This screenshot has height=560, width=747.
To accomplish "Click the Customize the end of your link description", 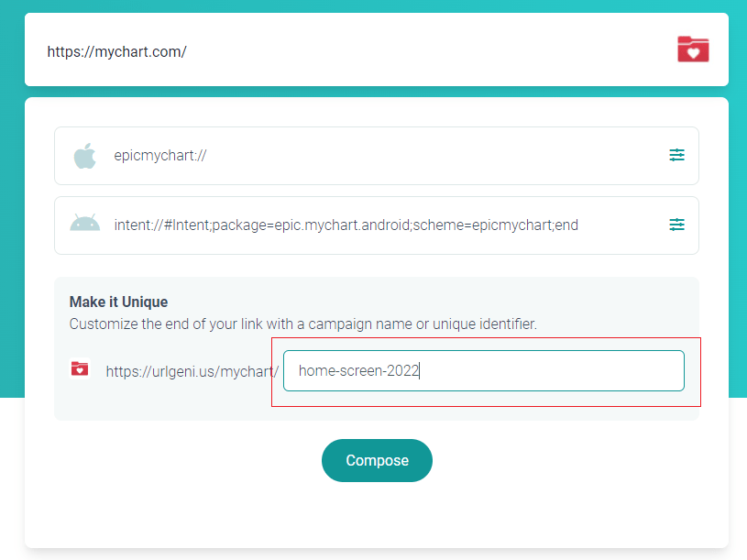I will tap(303, 324).
